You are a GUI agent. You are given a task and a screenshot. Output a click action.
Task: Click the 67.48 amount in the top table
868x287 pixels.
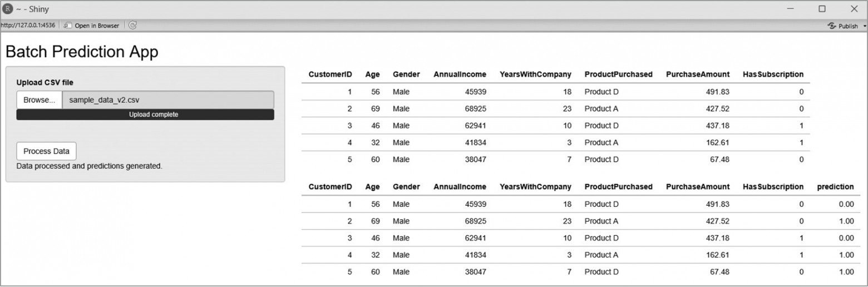718,159
